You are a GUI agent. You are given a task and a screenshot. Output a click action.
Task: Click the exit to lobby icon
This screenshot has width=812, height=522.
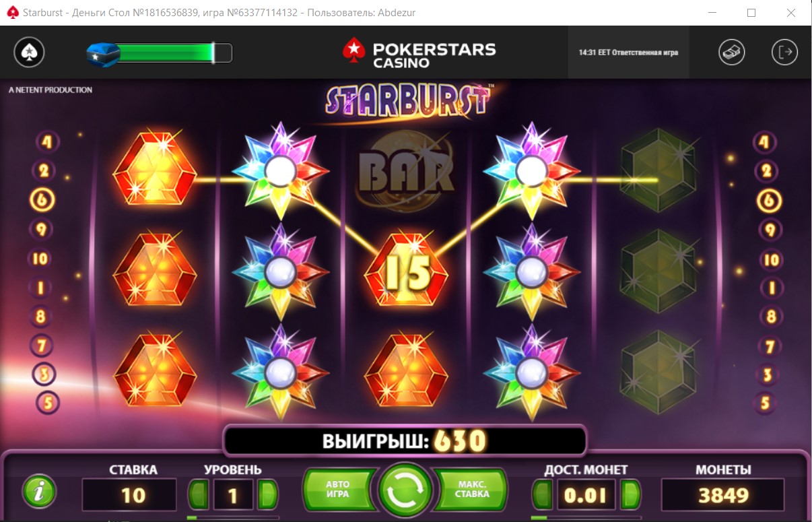pos(784,52)
